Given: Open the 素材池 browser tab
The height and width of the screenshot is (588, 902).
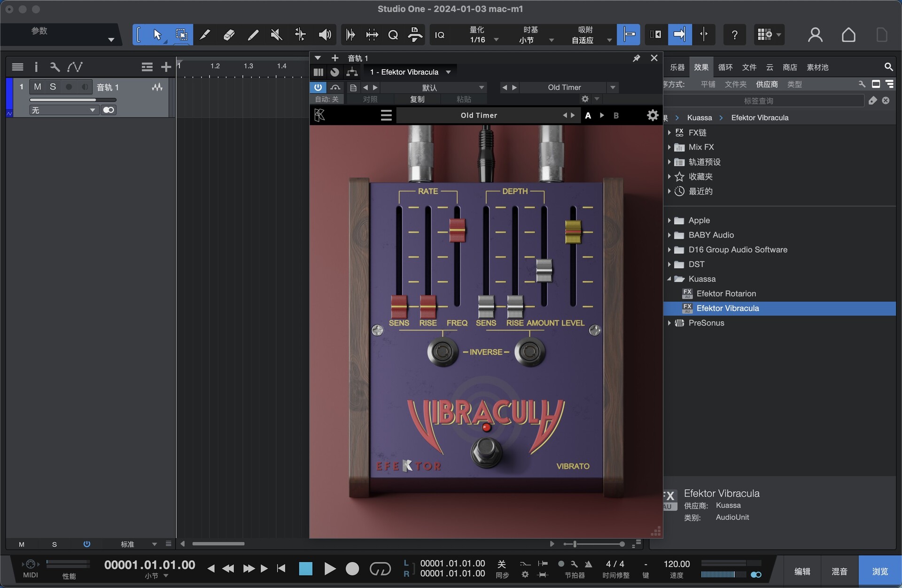Looking at the screenshot, I should click(x=817, y=68).
